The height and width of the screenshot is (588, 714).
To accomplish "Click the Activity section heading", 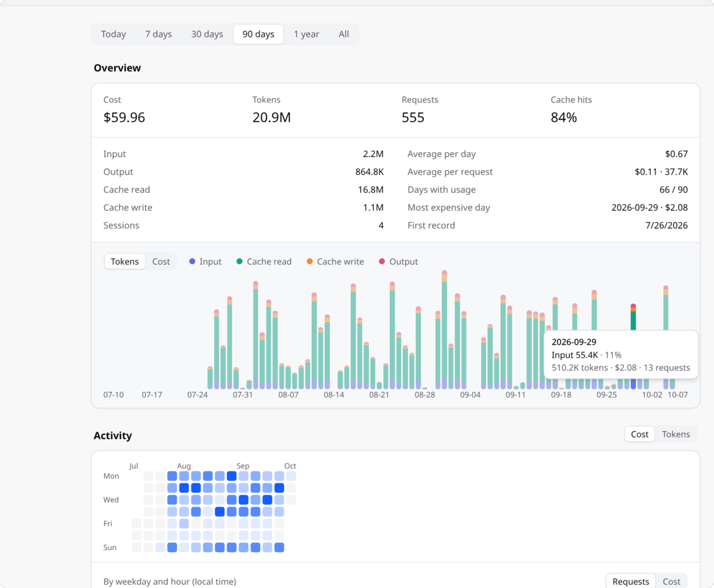I will [112, 436].
